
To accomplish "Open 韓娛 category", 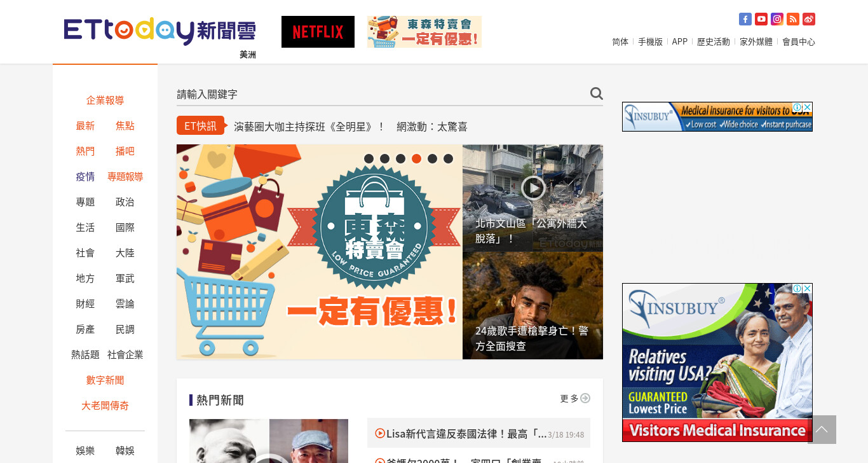I will [x=125, y=451].
